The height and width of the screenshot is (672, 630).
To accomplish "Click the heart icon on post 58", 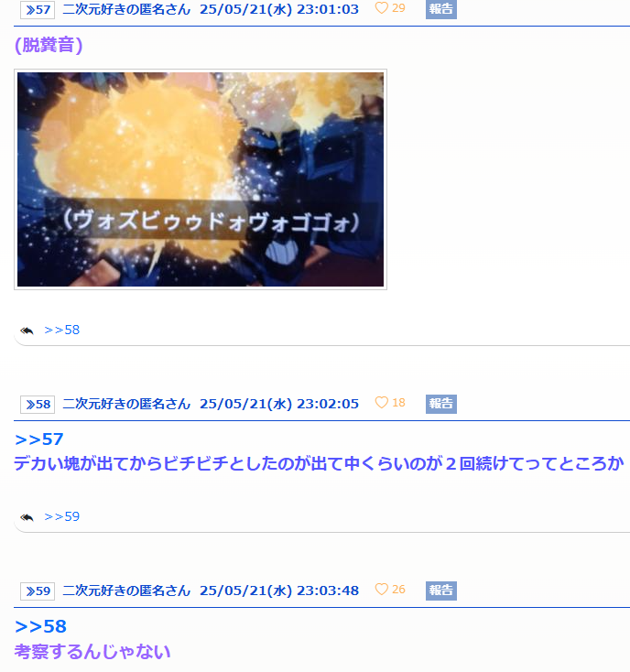I will click(382, 403).
